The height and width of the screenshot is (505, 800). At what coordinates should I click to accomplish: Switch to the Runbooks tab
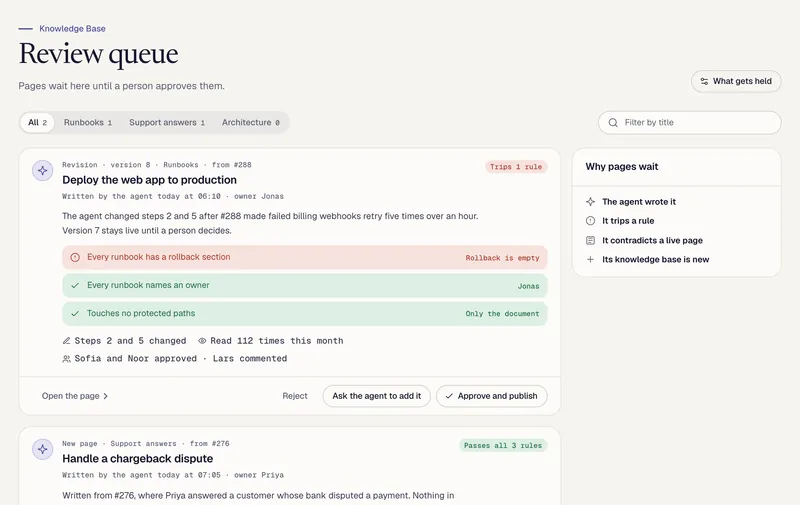(x=88, y=122)
